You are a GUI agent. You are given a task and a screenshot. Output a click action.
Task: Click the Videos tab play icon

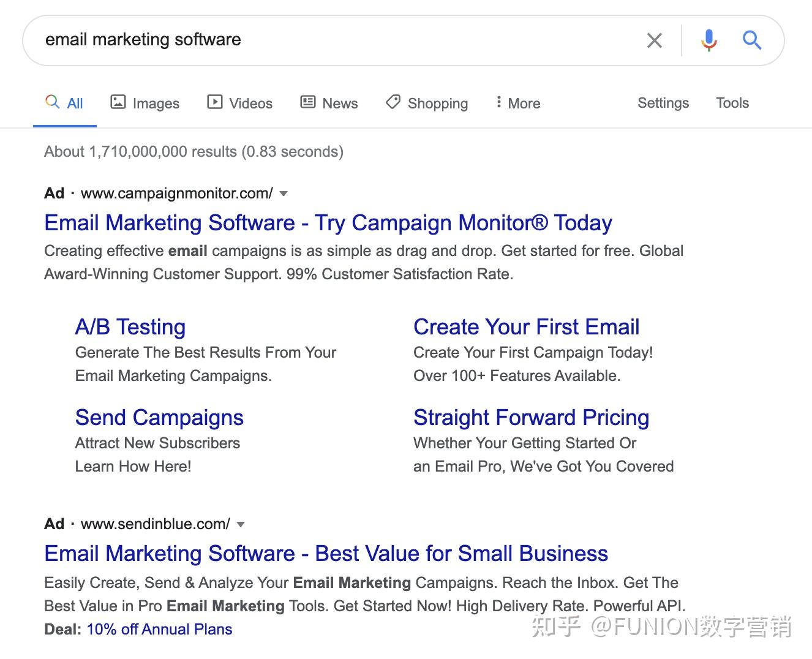tap(214, 102)
